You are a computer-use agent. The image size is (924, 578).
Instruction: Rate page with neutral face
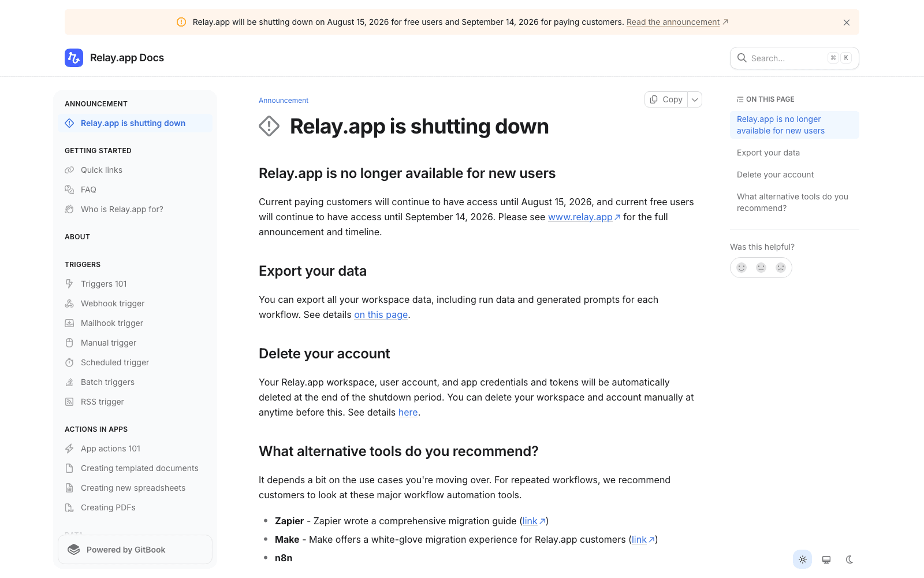tap(761, 268)
